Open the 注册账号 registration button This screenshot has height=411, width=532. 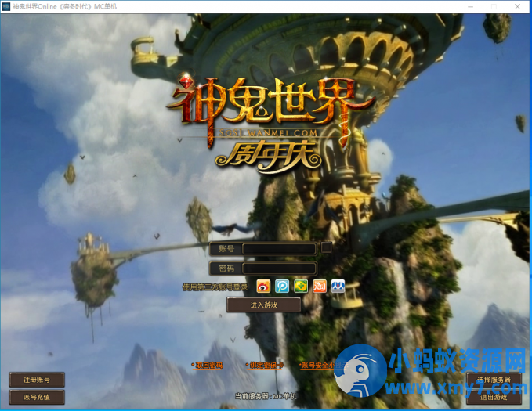point(37,380)
